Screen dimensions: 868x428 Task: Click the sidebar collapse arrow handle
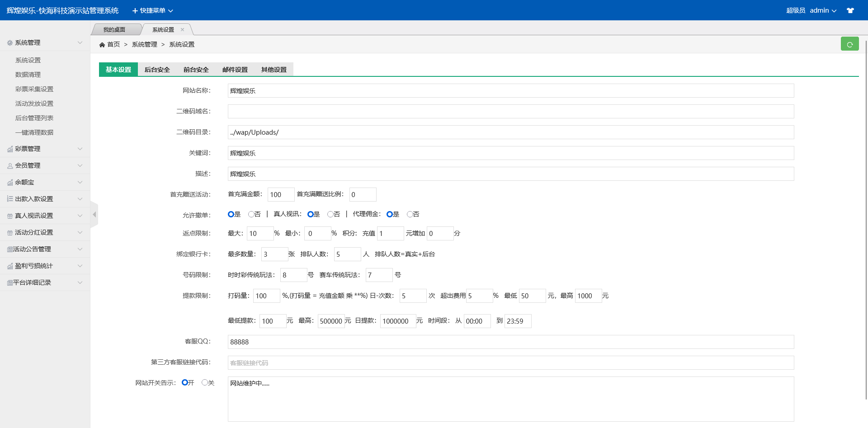tap(94, 215)
